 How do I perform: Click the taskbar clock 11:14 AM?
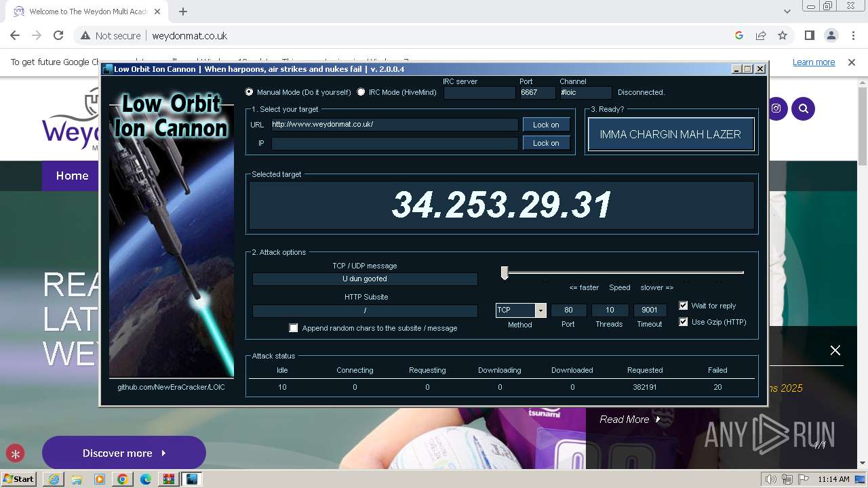[x=833, y=479]
